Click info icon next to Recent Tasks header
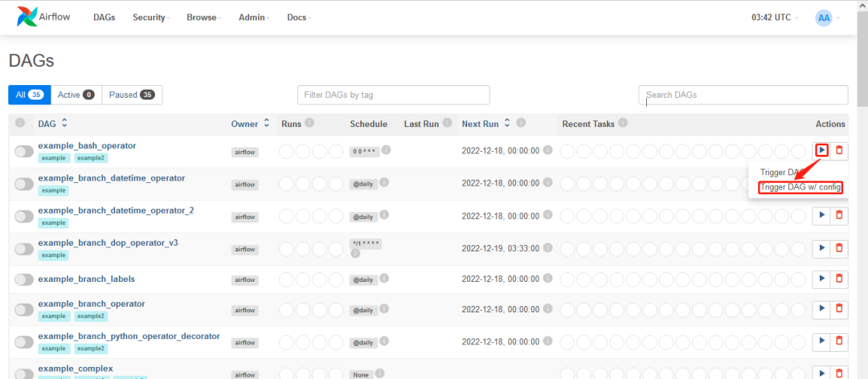 coord(623,123)
